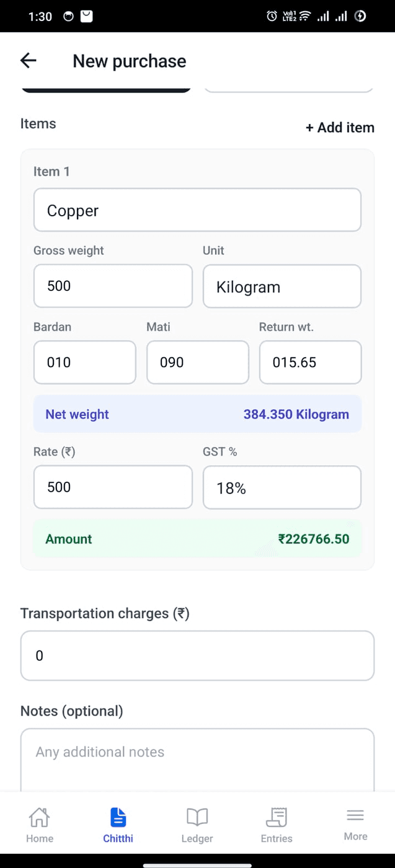Screen dimensions: 395x868
Task: Edit the Transportation charges field
Action: pos(197,656)
